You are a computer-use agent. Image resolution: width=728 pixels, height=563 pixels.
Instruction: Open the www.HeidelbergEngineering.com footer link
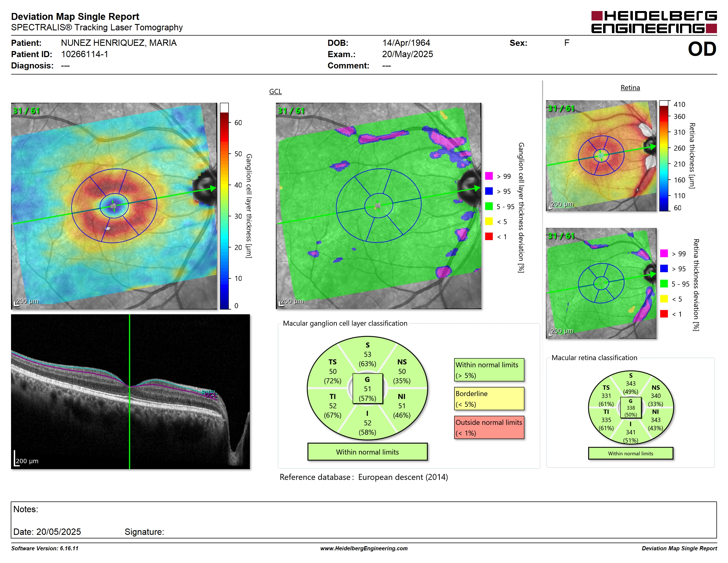(x=364, y=548)
